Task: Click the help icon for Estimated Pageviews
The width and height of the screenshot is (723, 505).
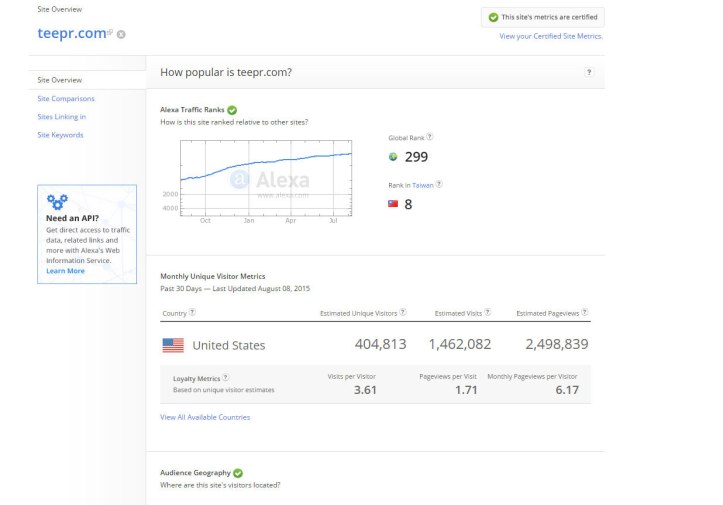Action: point(586,312)
